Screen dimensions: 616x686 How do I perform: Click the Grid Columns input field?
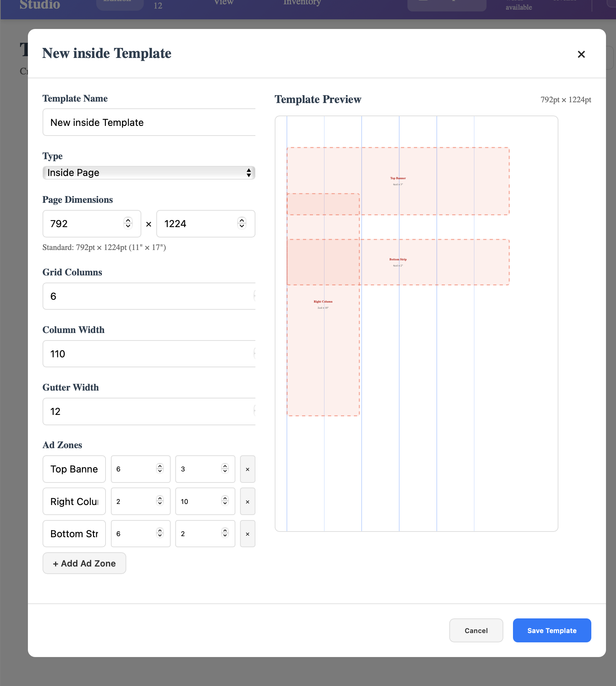149,297
